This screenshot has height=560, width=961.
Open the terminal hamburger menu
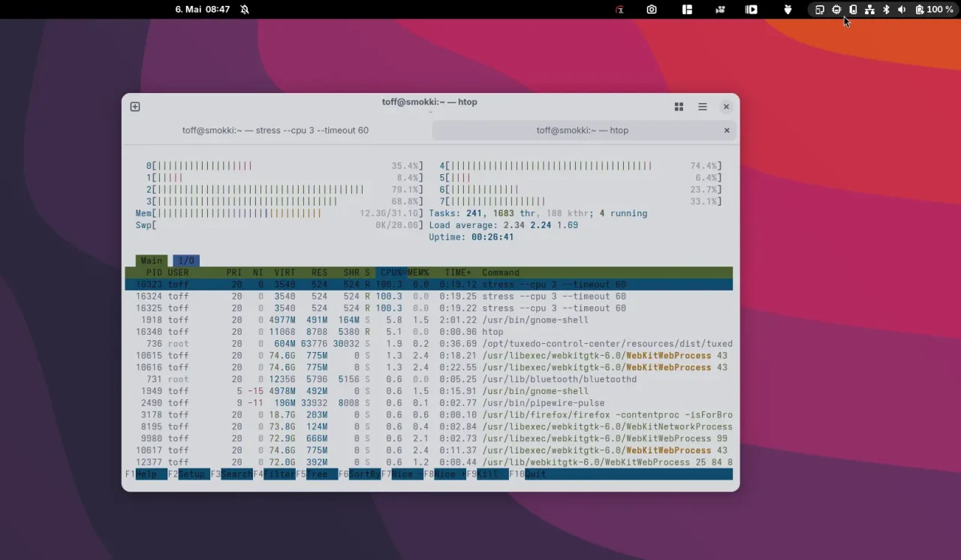click(x=703, y=107)
